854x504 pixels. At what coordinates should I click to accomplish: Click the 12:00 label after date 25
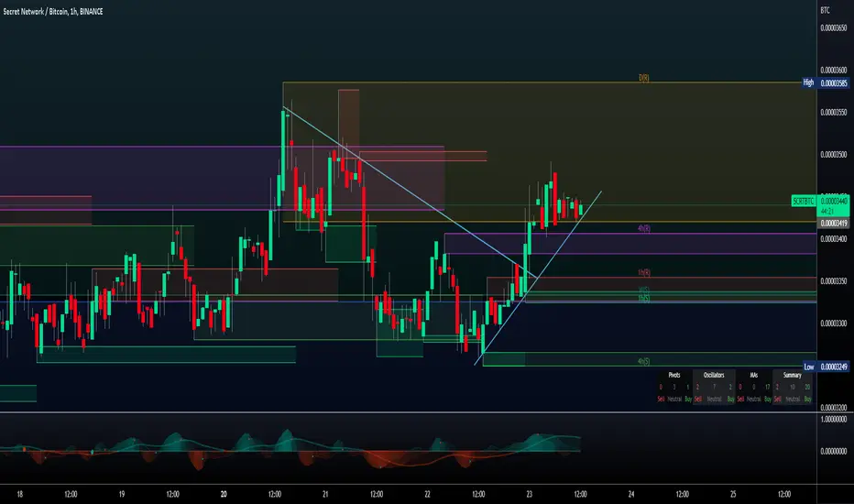[x=784, y=494]
